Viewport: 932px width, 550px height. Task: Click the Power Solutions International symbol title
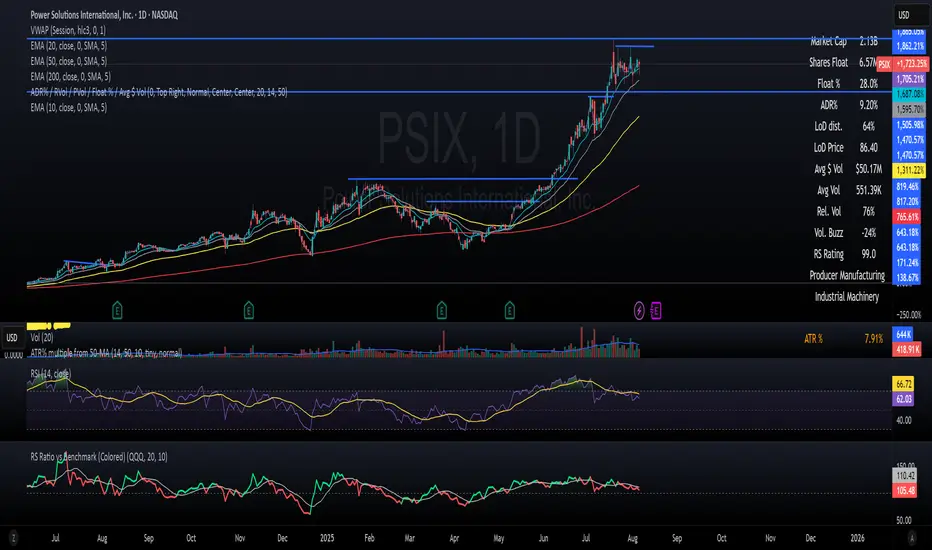pos(104,15)
